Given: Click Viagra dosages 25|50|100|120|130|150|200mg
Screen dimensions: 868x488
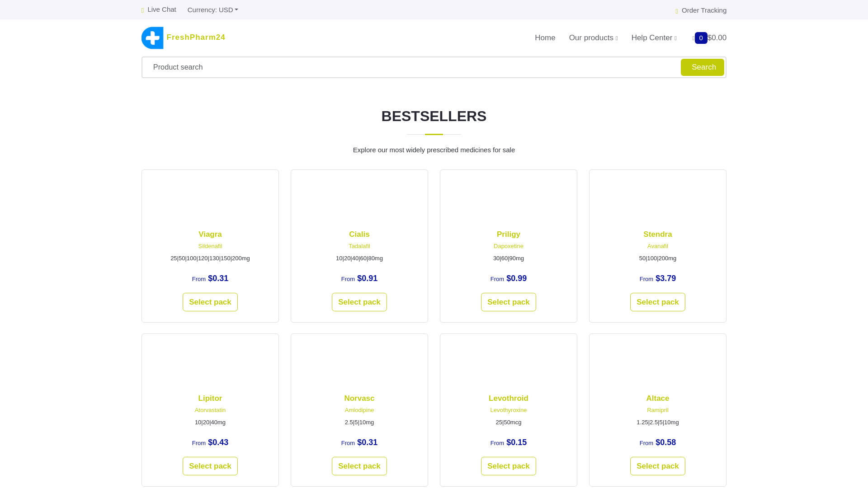Looking at the screenshot, I should (210, 258).
